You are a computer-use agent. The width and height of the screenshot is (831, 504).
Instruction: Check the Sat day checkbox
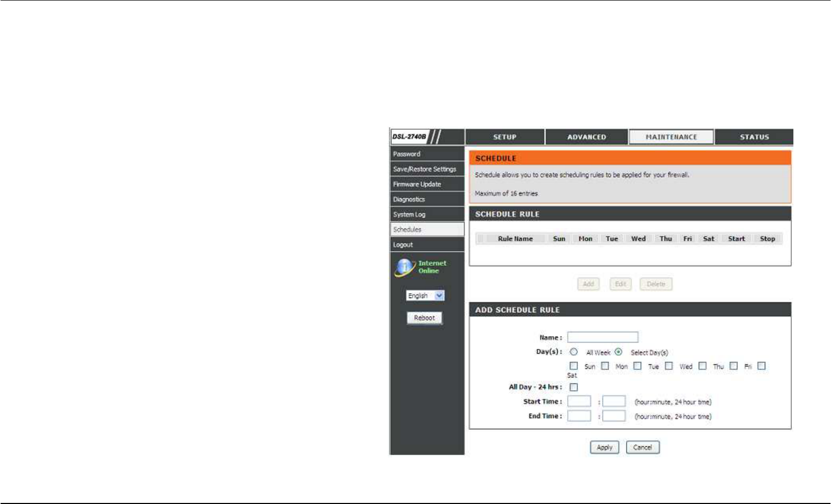[x=762, y=366]
